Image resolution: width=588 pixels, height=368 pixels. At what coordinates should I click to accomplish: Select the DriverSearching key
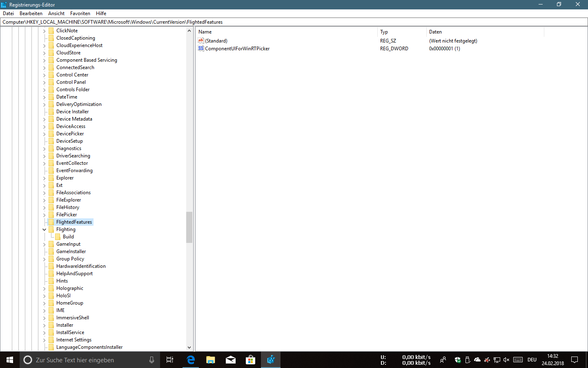pyautogui.click(x=73, y=156)
